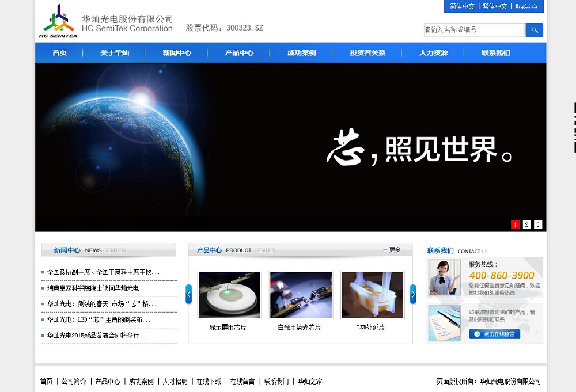This screenshot has width=576, height=392.
Task: Click the customer service agent photo
Action: (x=445, y=277)
